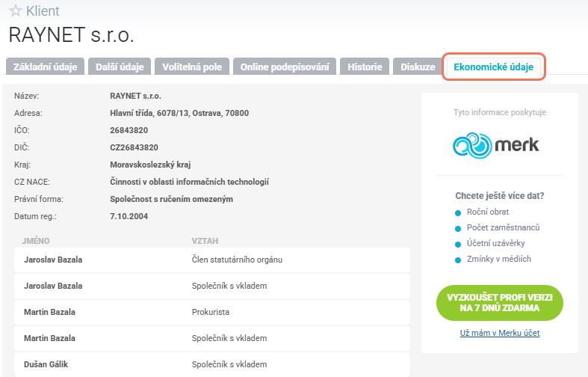Click Společnost s ručením omezeným value

coord(171,200)
